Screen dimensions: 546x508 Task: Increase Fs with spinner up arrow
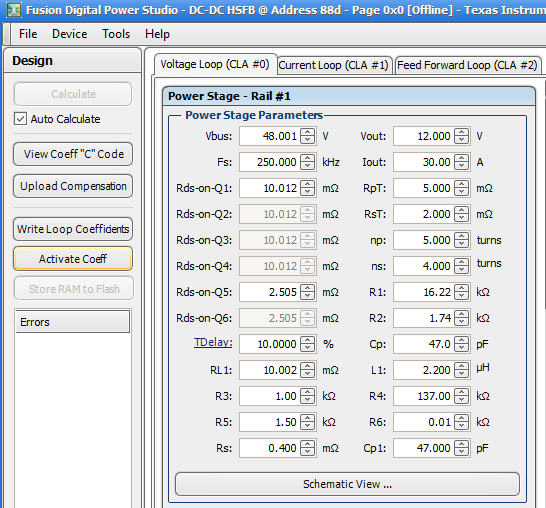point(307,158)
